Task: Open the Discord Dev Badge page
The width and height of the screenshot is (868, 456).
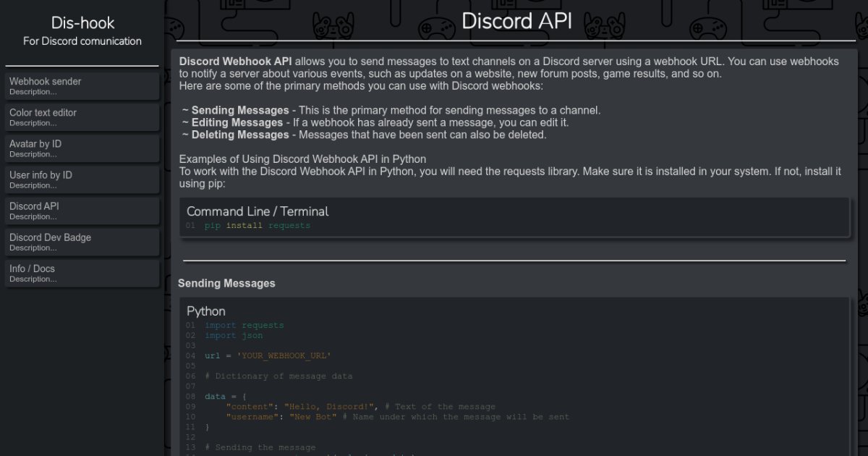Action: (82, 242)
